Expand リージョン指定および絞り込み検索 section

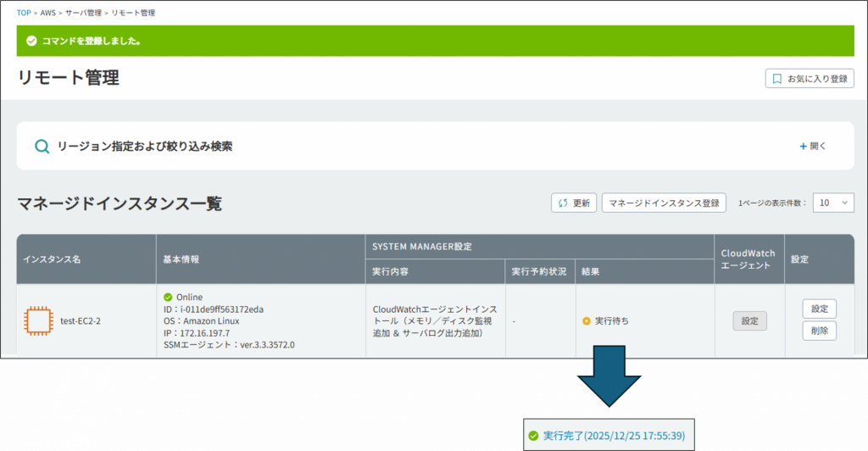pyautogui.click(x=144, y=146)
